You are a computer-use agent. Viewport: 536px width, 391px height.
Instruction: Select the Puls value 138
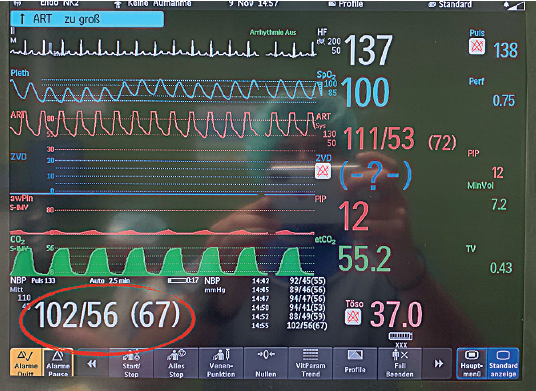(x=506, y=51)
